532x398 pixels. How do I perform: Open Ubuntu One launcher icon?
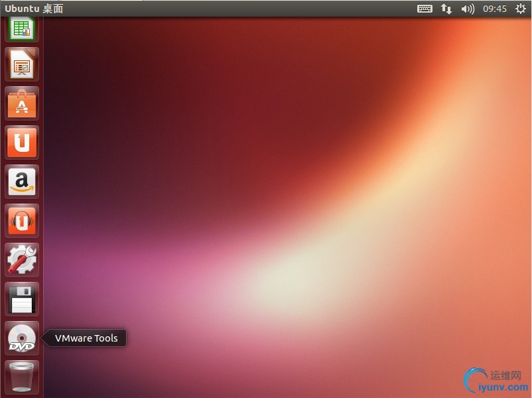[x=22, y=143]
